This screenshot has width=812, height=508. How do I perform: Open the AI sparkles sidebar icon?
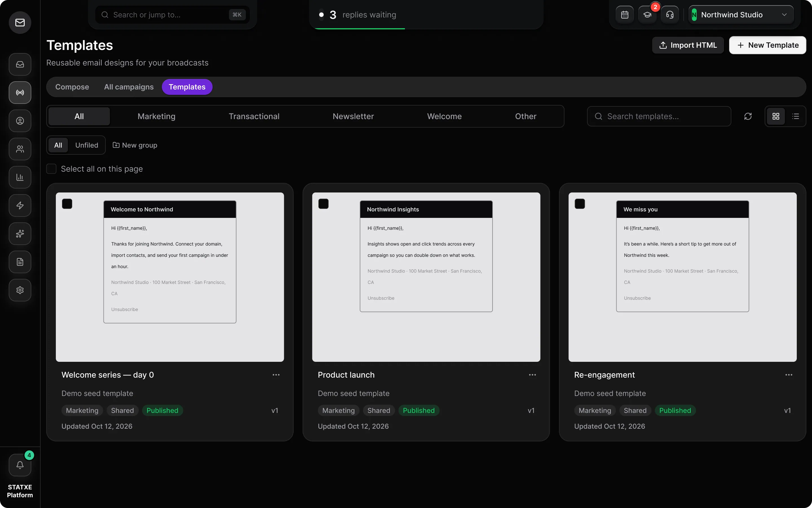click(20, 234)
